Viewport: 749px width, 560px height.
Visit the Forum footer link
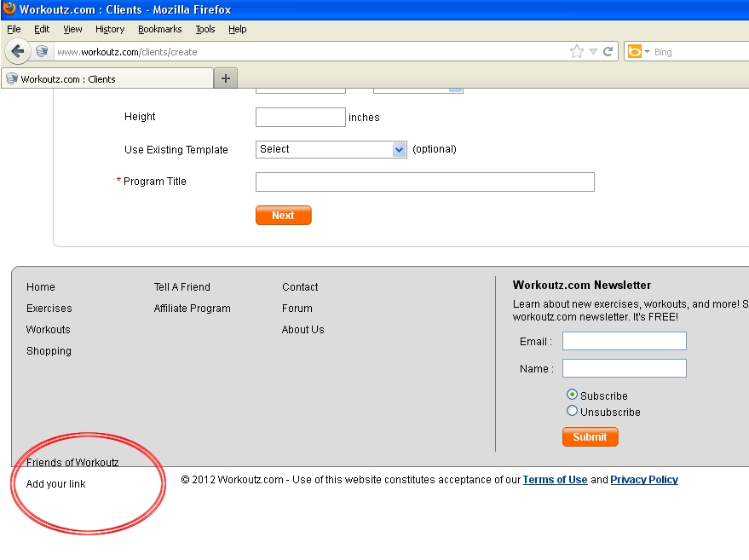point(297,309)
